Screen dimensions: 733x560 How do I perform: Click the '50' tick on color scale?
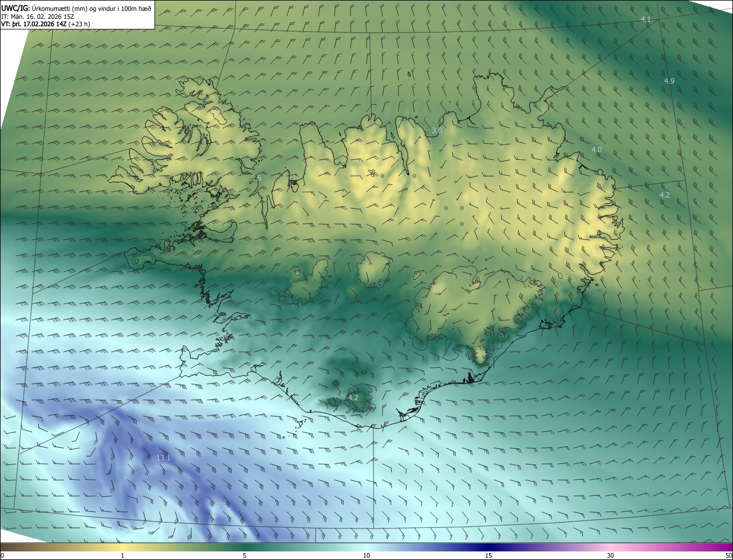[728, 555]
